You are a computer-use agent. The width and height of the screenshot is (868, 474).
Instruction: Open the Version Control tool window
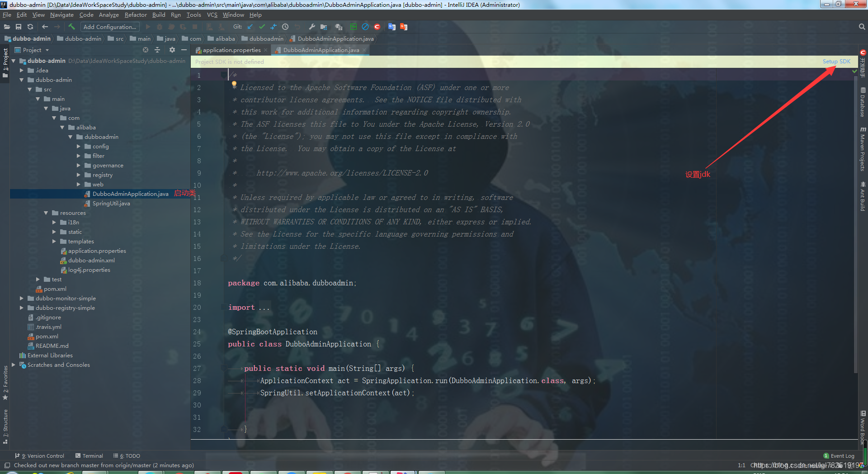pos(39,456)
